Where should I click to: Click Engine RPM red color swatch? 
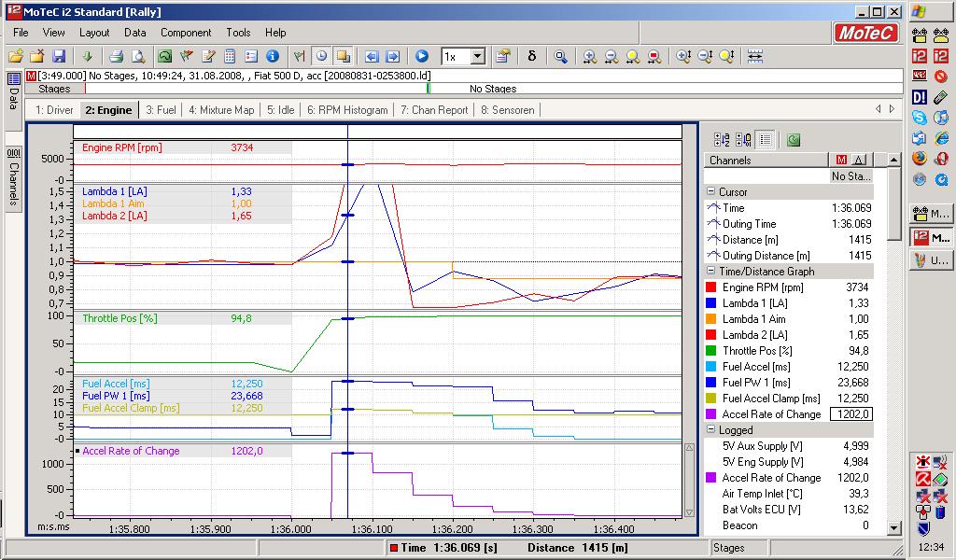point(710,287)
